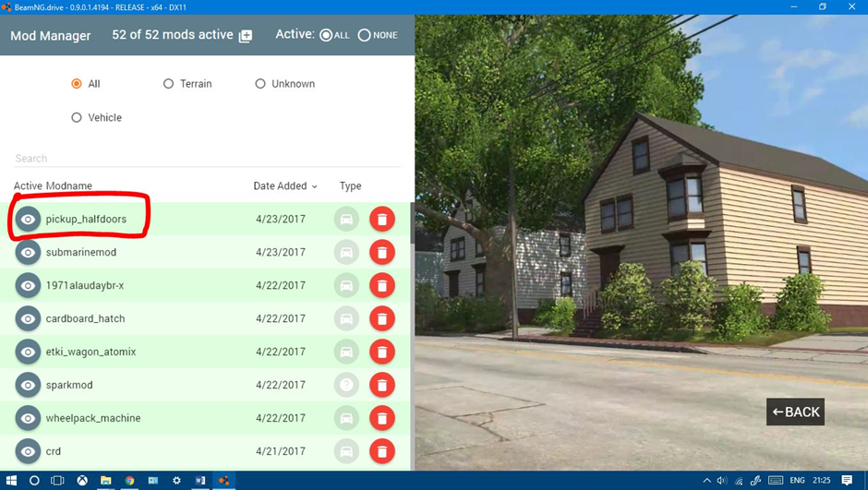Click the add mods icon beside mod count
The width and height of the screenshot is (868, 490).
tap(246, 36)
